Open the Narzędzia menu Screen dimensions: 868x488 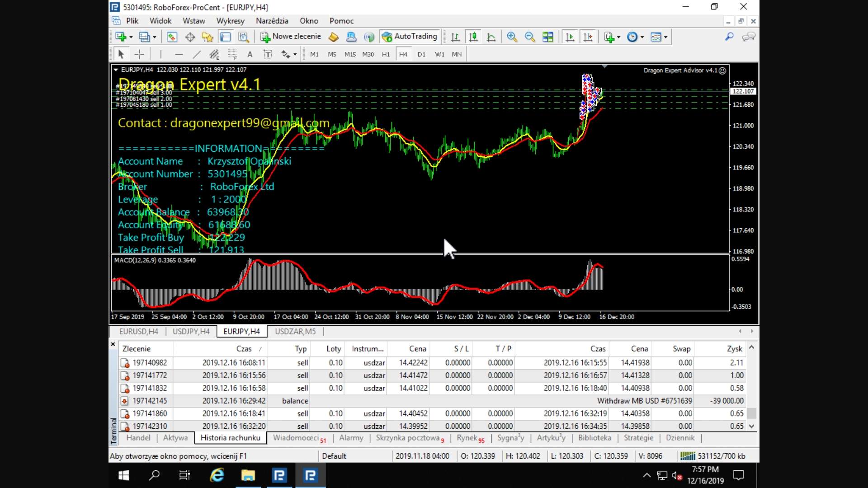(272, 21)
